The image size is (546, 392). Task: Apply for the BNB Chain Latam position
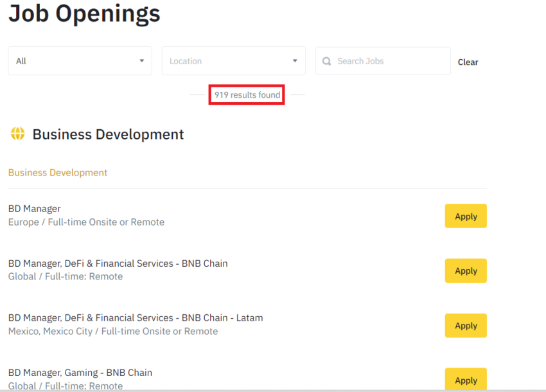pos(466,325)
